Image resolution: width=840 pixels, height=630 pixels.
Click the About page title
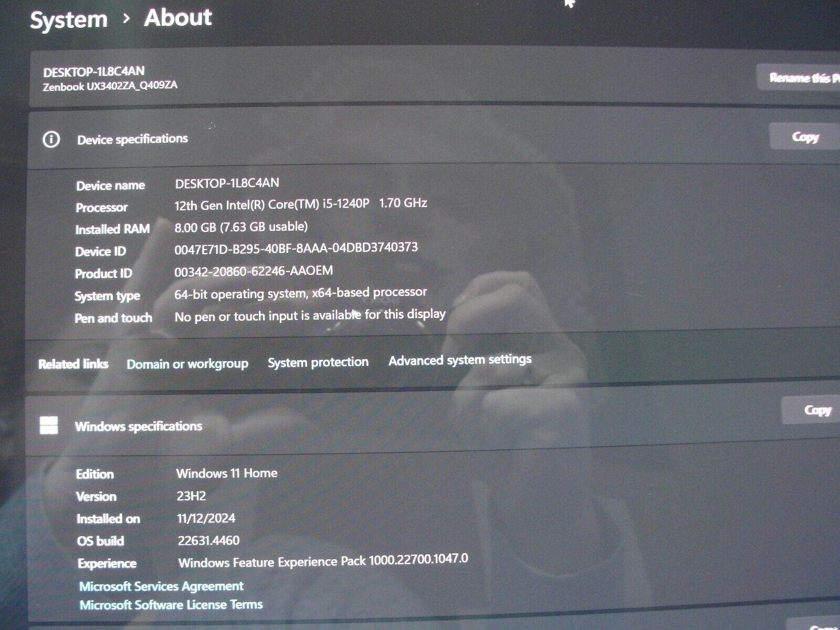(178, 18)
